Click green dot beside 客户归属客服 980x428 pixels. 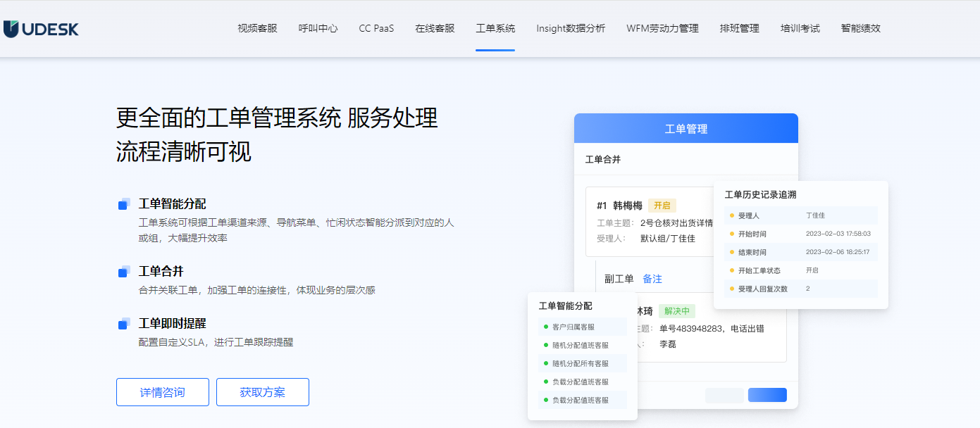point(546,327)
